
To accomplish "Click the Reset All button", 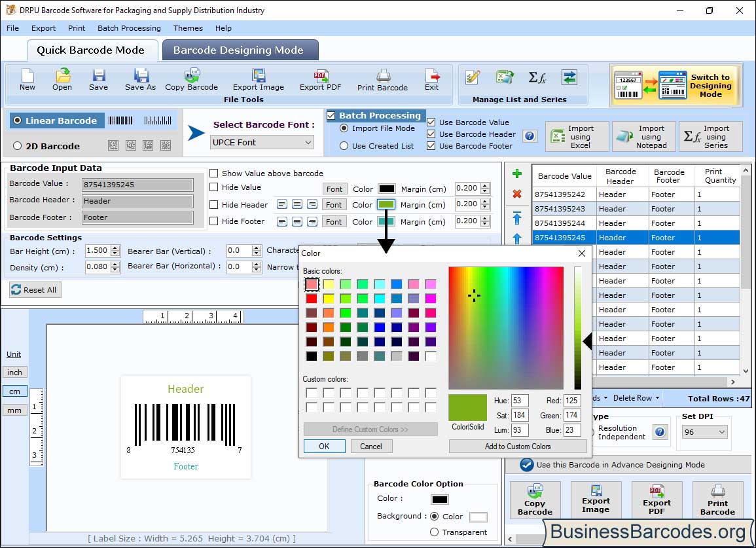I will [35, 289].
